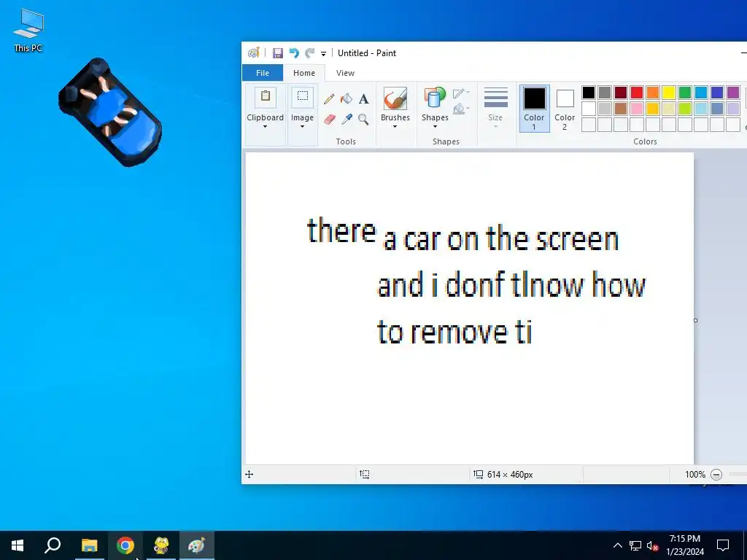
Task: Pick the red color swatch
Action: click(636, 93)
